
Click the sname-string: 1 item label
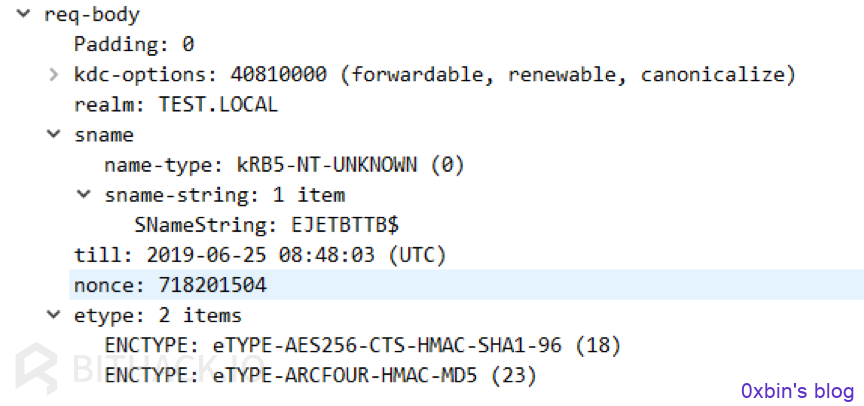click(x=225, y=194)
